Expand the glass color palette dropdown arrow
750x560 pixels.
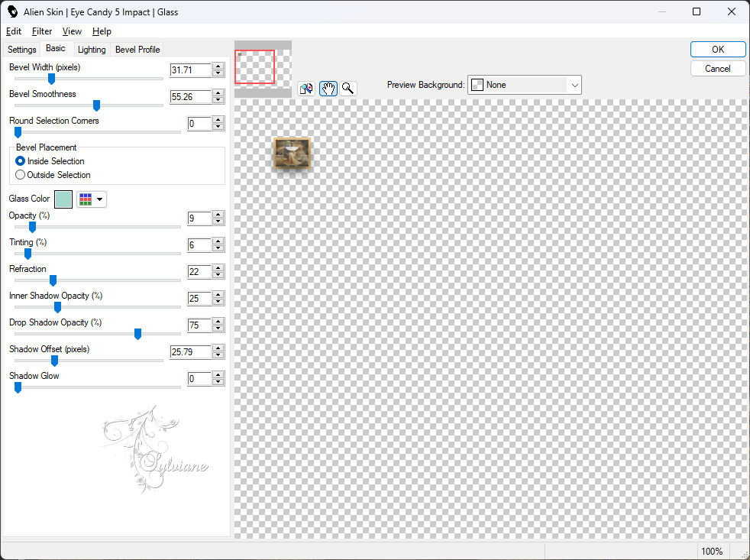pos(99,199)
